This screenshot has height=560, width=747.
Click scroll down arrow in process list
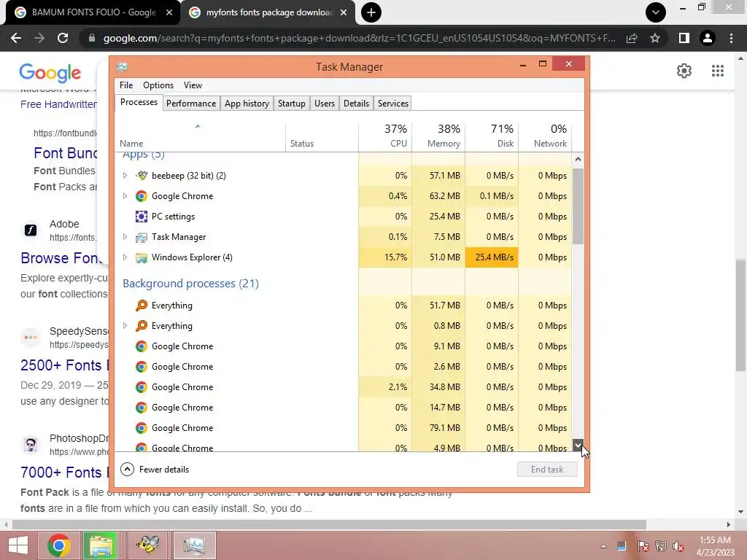578,446
